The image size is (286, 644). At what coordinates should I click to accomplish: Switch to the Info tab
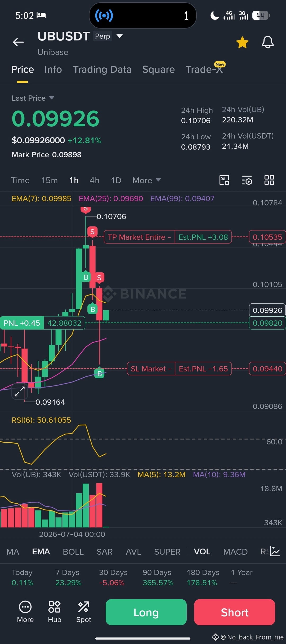coord(53,70)
